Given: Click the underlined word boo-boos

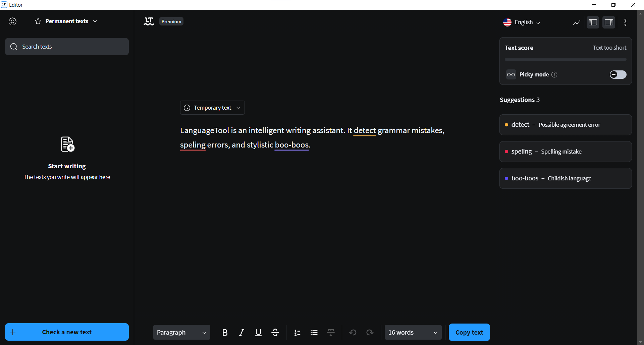Looking at the screenshot, I should pyautogui.click(x=291, y=145).
